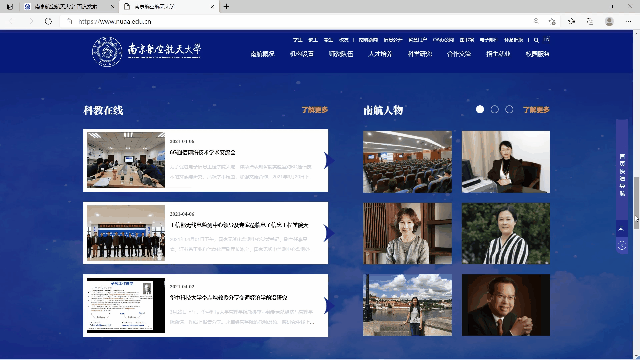Open photo of person by the riverside
Screen dimensions: 640x360
click(x=407, y=305)
